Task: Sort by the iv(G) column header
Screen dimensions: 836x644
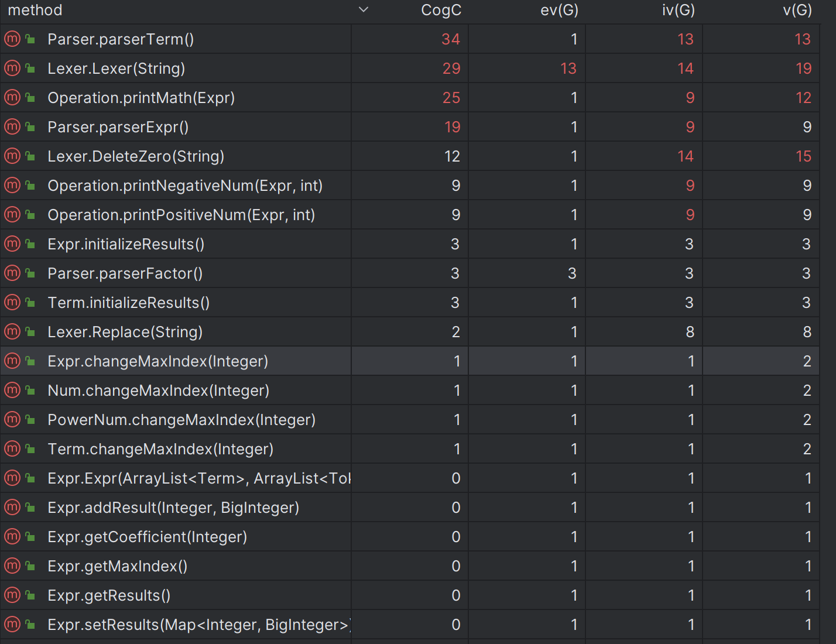Action: click(x=678, y=10)
